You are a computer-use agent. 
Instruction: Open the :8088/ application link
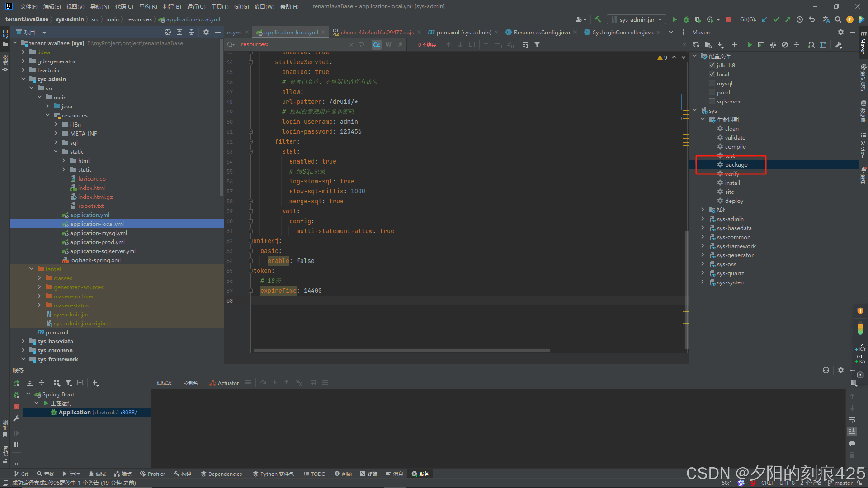tap(129, 413)
